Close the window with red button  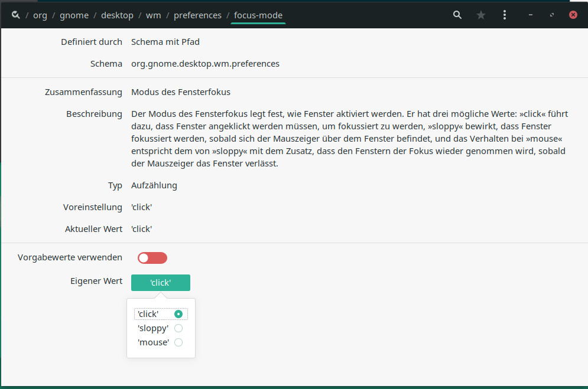[573, 15]
